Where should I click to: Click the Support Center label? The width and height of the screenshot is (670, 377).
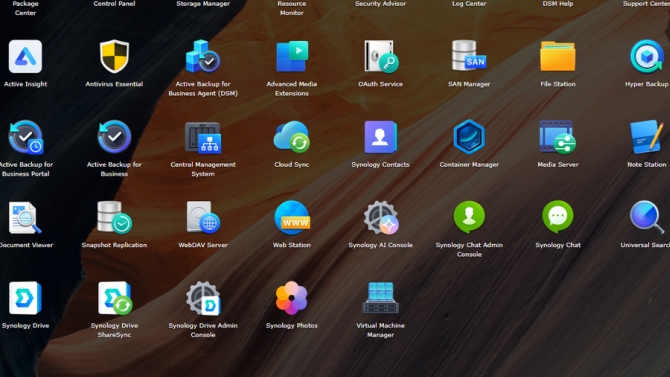tap(646, 3)
